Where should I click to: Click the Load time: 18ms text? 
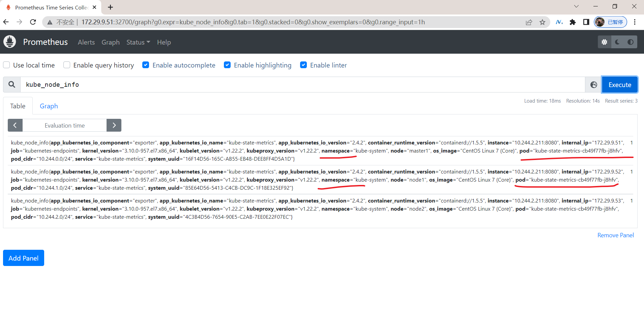pos(542,101)
